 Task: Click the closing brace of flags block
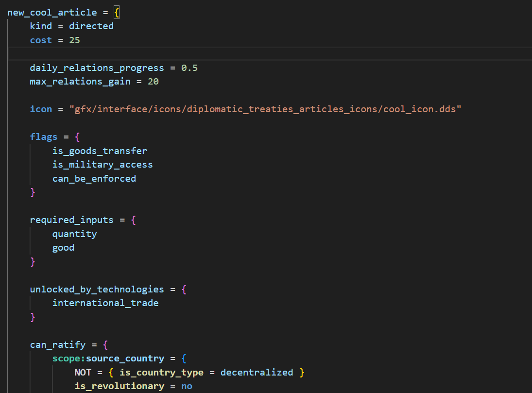pos(33,192)
